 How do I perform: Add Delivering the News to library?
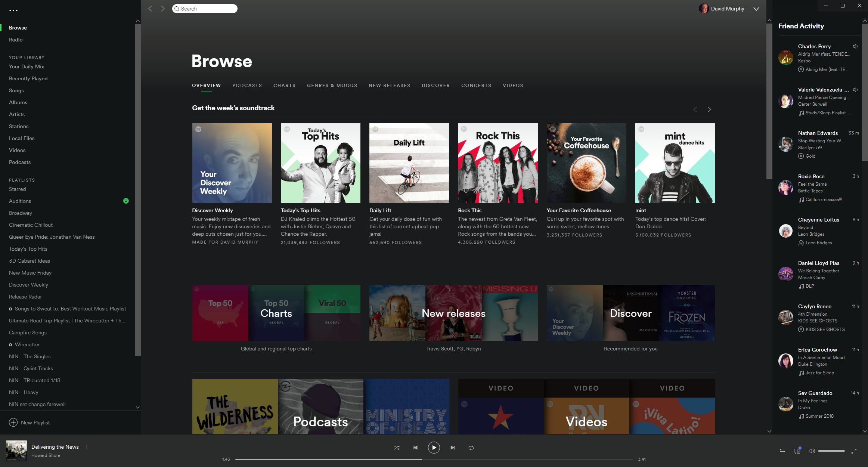click(87, 447)
